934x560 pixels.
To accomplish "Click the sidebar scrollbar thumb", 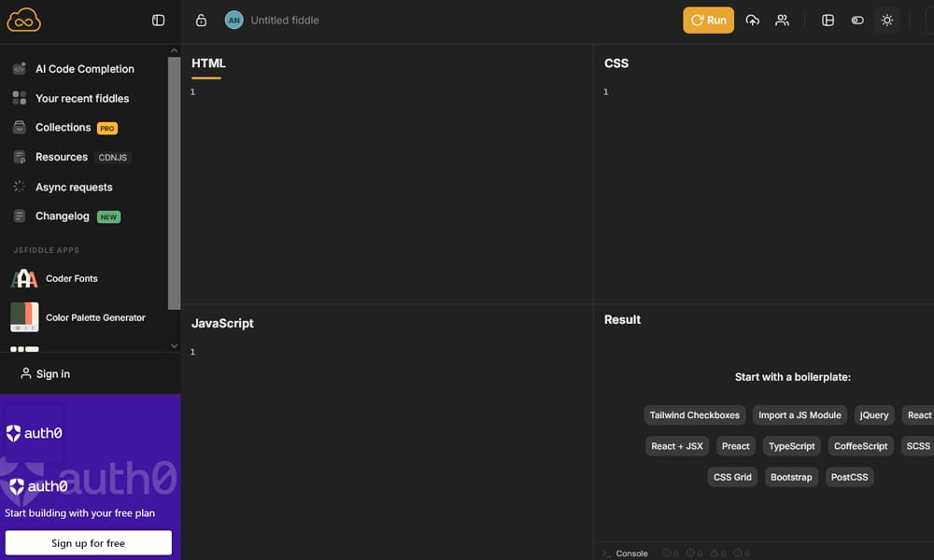I will [x=174, y=183].
